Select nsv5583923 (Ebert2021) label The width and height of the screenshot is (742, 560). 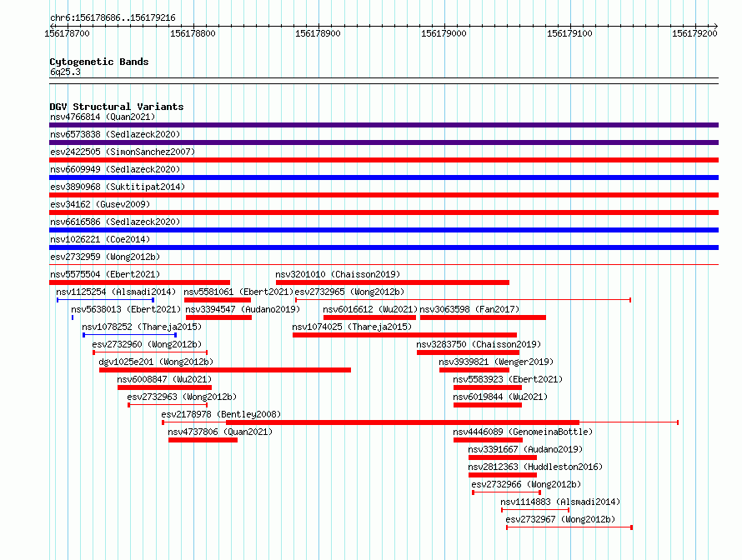click(x=508, y=379)
